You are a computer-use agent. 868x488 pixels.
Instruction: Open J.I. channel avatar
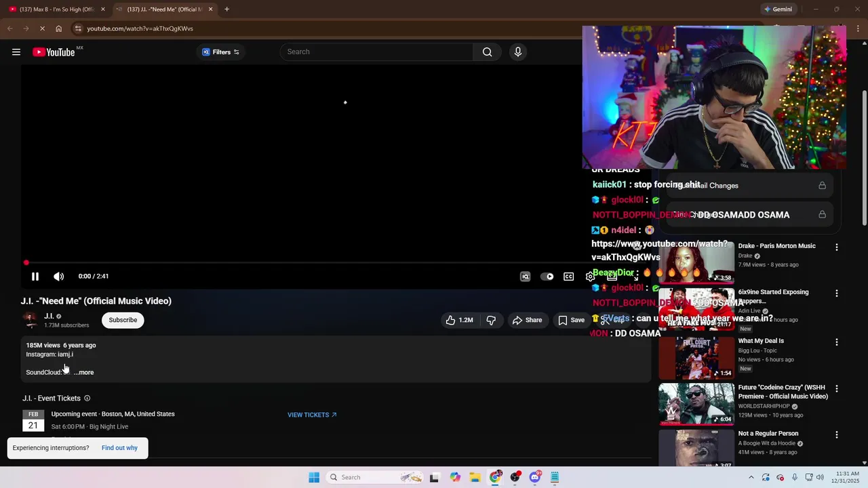click(31, 320)
